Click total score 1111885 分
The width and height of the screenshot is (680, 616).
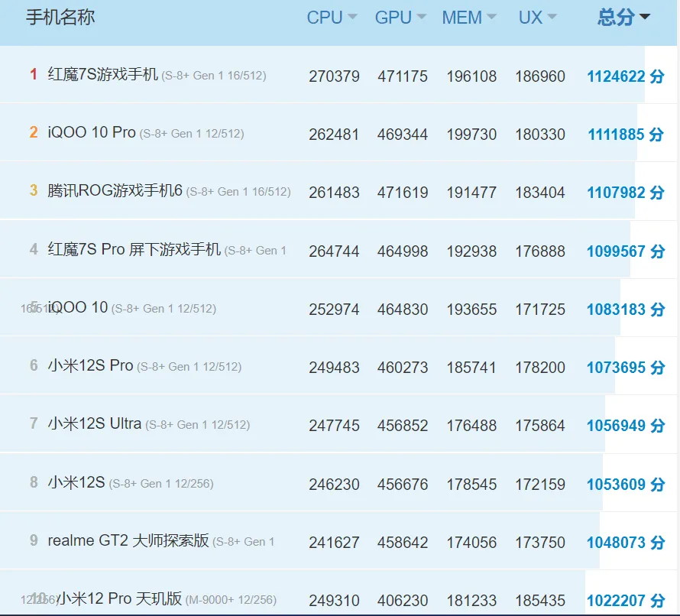[625, 135]
